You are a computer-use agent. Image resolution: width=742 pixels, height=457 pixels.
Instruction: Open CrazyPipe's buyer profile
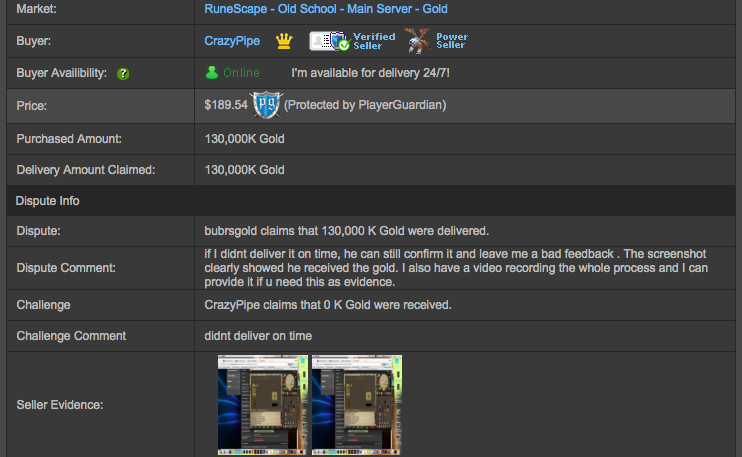pos(232,41)
